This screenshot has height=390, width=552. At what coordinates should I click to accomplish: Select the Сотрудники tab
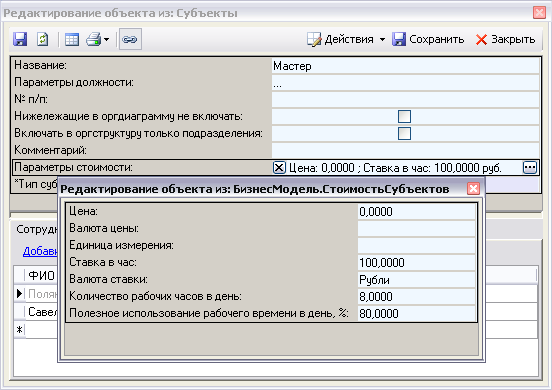click(37, 229)
